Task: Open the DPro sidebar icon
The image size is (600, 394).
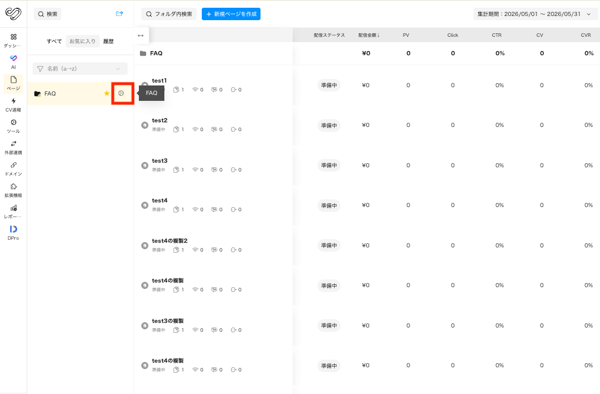Action: [13, 229]
